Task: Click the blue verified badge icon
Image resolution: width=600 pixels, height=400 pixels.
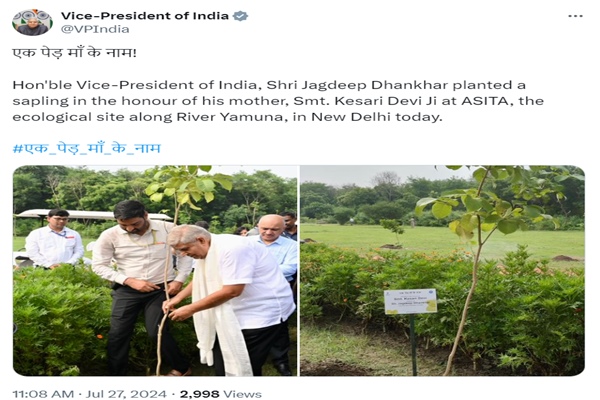Action: pos(241,16)
